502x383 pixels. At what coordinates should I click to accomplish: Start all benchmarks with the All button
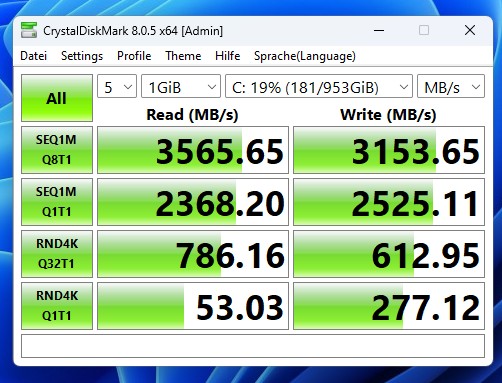click(x=57, y=98)
